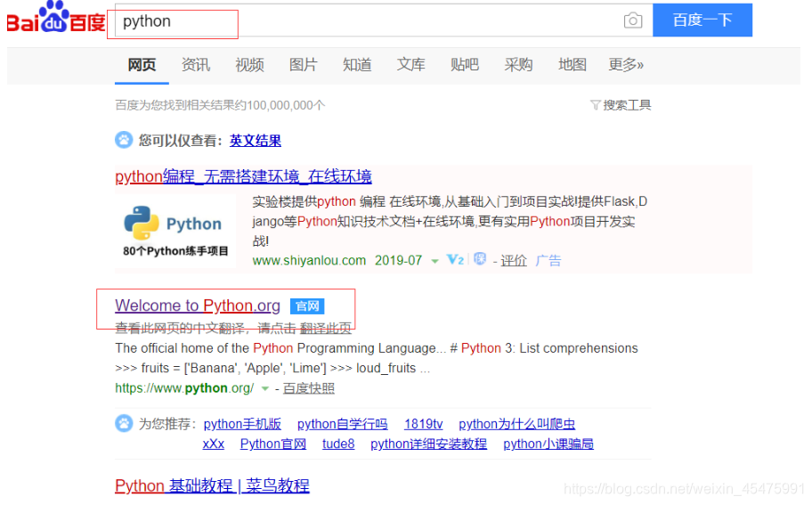Screen dimensions: 812x505
Task: Open the 地图 tab
Action: click(572, 65)
